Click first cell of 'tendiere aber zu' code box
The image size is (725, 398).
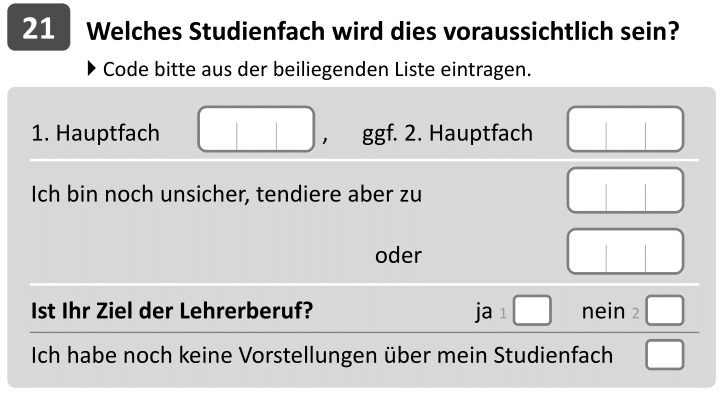point(587,190)
